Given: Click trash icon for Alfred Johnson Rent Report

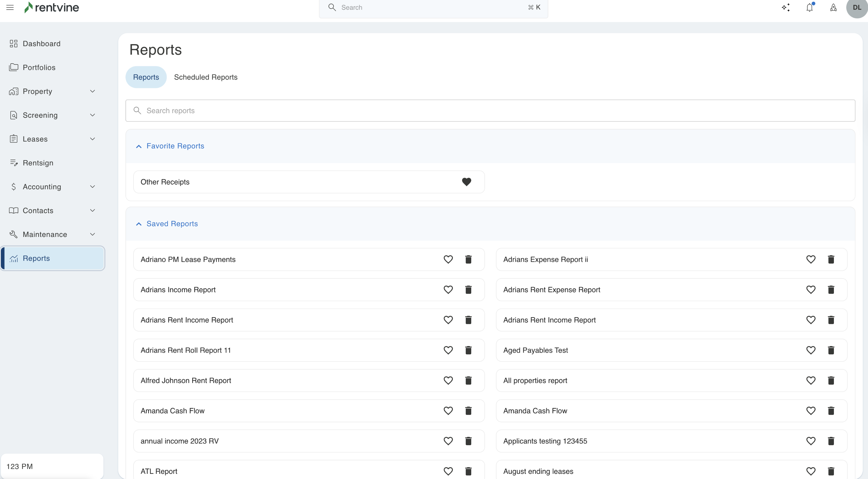Looking at the screenshot, I should 468,380.
